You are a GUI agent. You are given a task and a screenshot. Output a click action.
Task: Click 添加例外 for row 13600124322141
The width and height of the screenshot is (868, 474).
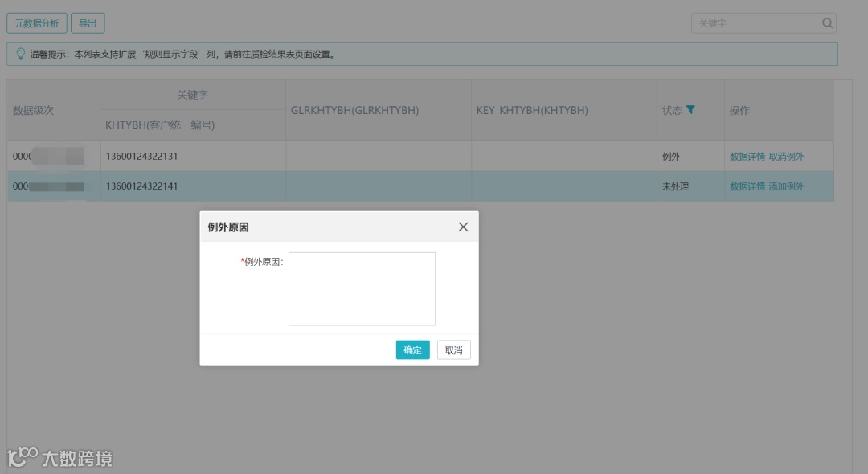[x=786, y=186]
